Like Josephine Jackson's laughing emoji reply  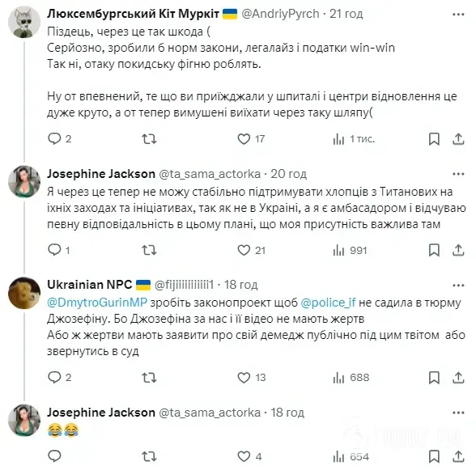click(x=244, y=456)
